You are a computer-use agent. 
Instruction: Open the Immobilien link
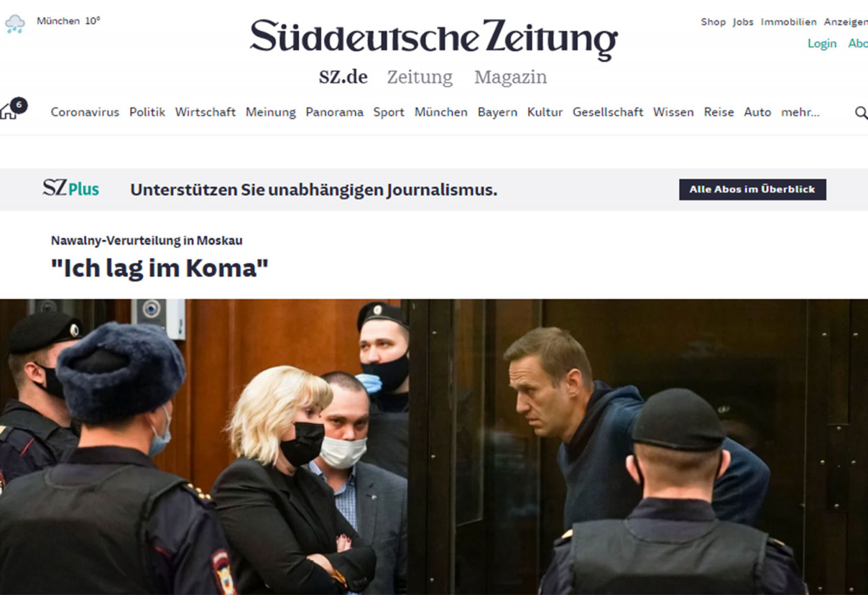pos(788,22)
